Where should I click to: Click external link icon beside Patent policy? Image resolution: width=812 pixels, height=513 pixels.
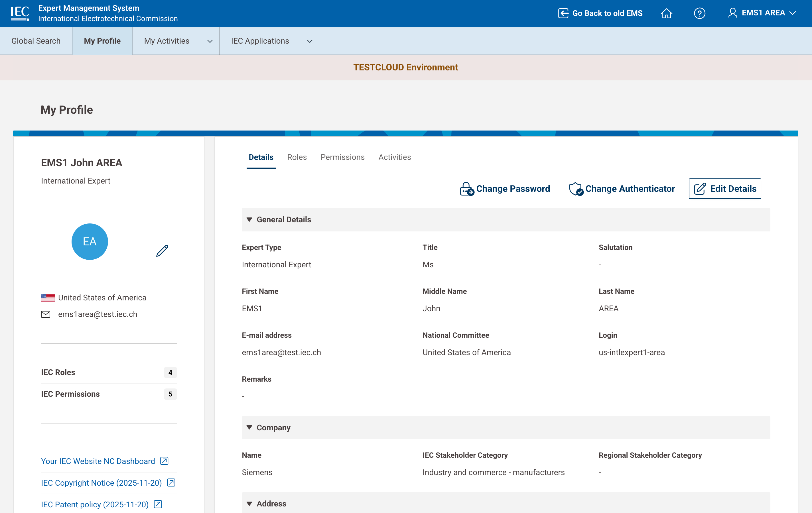[158, 504]
